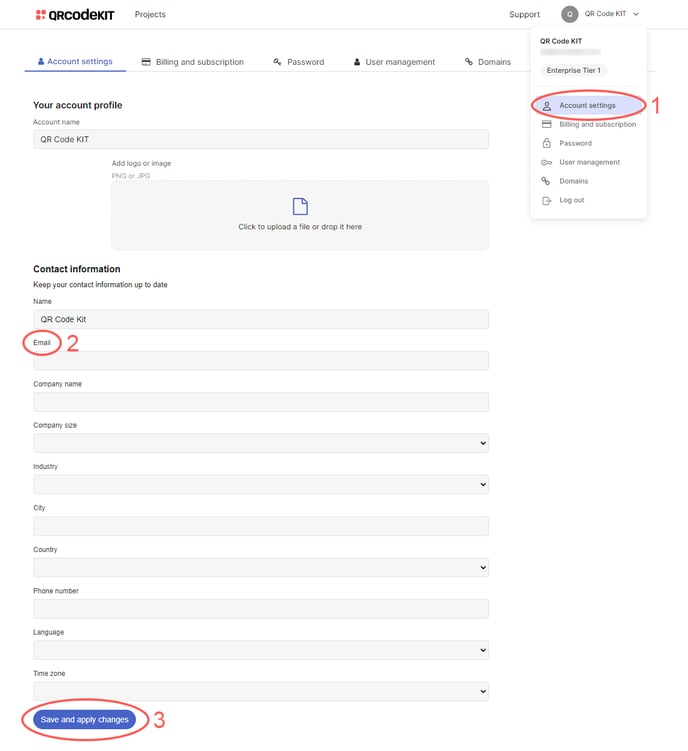Click the card icon beside Billing menu entry
Screen dimensions: 688x751
[546, 125]
